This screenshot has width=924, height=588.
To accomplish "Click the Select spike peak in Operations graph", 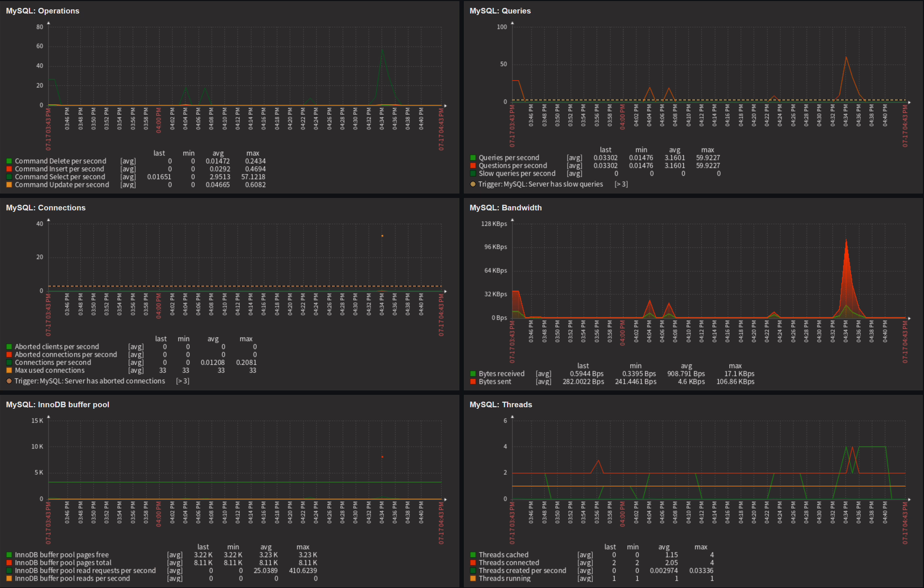I will click(x=382, y=50).
